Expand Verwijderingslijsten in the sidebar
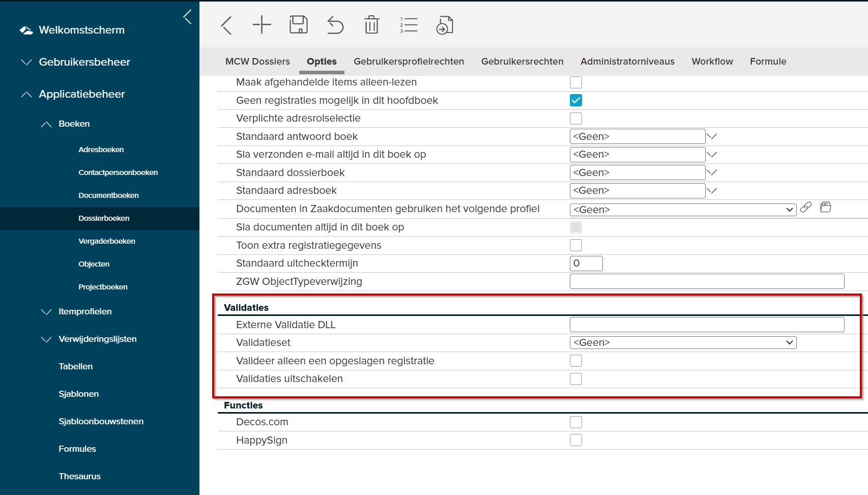 pos(46,339)
